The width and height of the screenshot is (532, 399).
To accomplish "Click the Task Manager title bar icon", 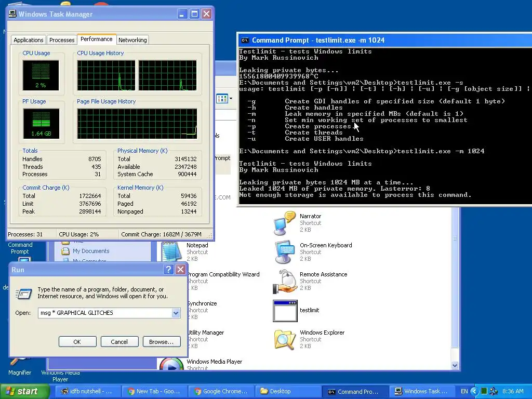I will (x=12, y=14).
